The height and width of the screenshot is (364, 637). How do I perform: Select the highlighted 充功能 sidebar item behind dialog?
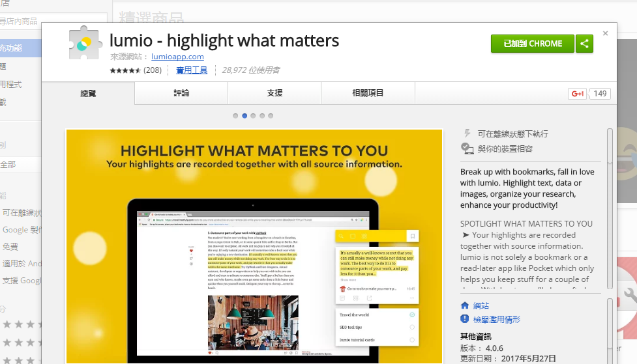pyautogui.click(x=20, y=48)
